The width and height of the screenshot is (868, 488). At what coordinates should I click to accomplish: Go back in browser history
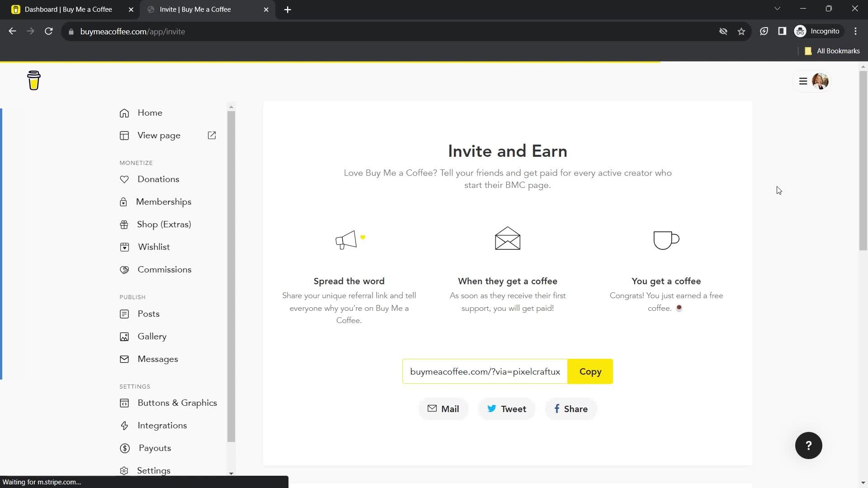[x=12, y=31]
